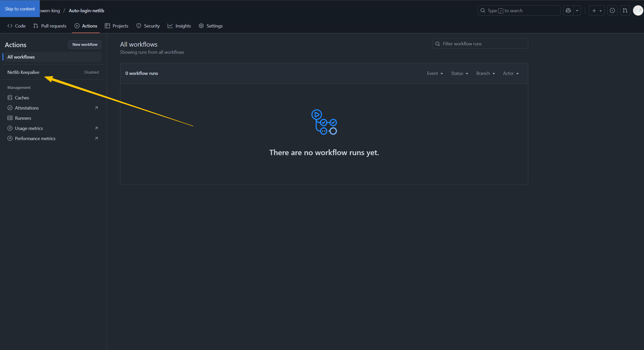Image resolution: width=644 pixels, height=350 pixels.
Task: Select the Netlib Keepalive workflow
Action: tap(23, 72)
